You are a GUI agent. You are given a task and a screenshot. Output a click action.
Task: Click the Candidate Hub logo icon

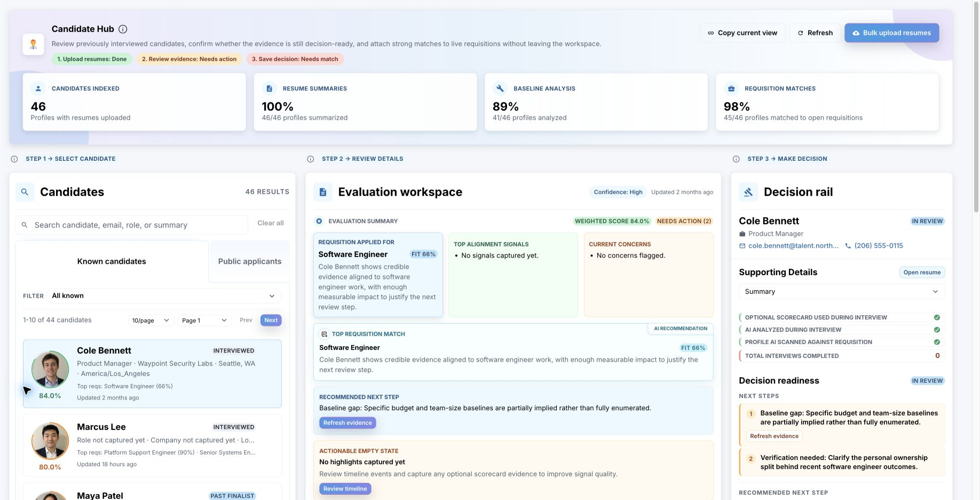pos(33,44)
